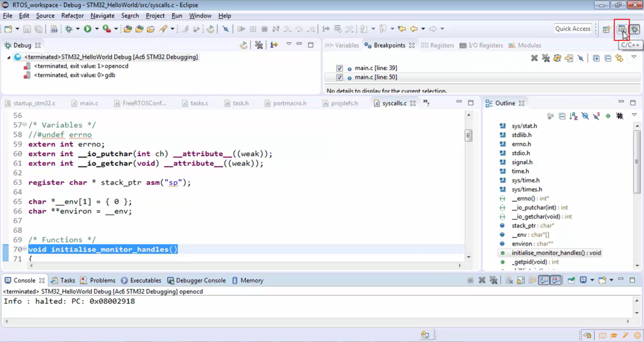Viewport: 644px width, 342px height.
Task: Collapse the STM32_HelloWorld Debug launch tree
Action: coord(9,57)
